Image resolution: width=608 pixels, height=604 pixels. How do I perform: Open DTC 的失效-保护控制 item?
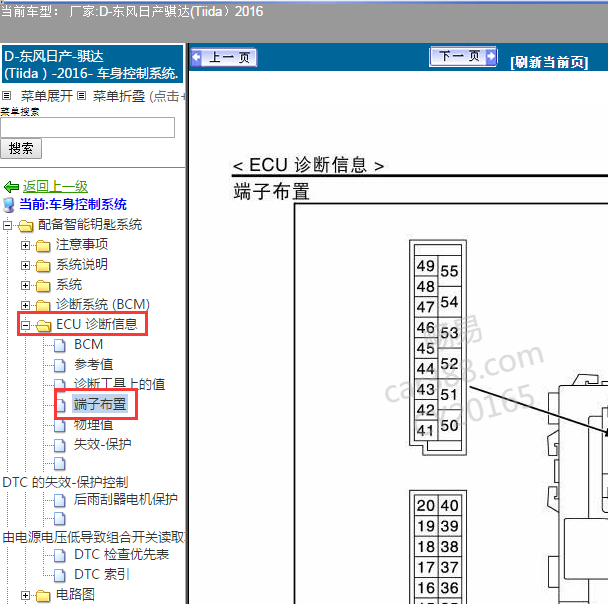coord(65,482)
